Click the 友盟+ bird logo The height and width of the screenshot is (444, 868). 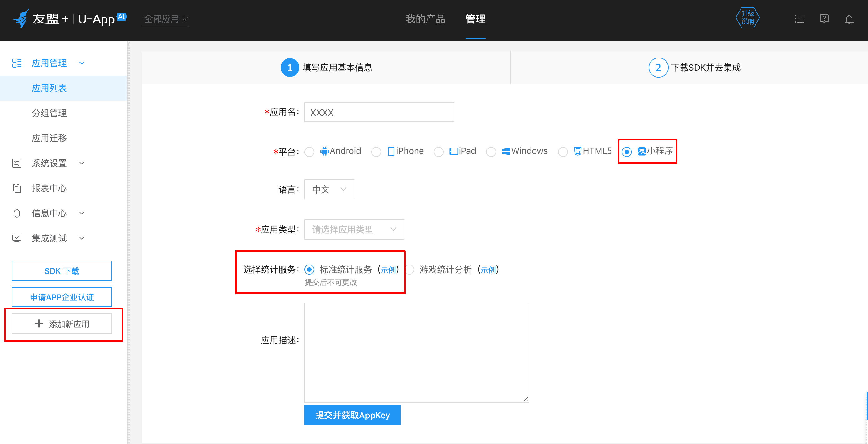[x=21, y=18]
